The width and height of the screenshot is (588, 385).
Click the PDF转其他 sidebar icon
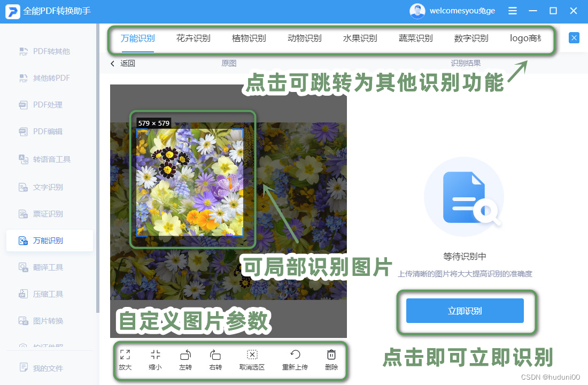23,51
